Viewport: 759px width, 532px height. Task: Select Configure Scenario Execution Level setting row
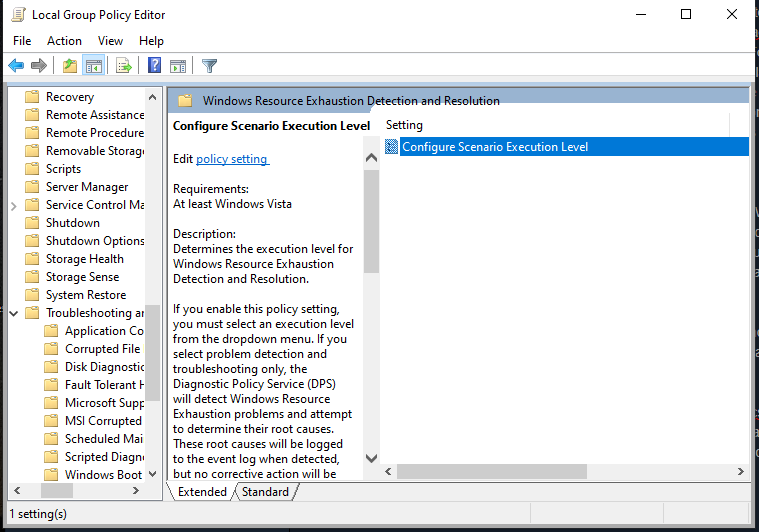[x=494, y=147]
